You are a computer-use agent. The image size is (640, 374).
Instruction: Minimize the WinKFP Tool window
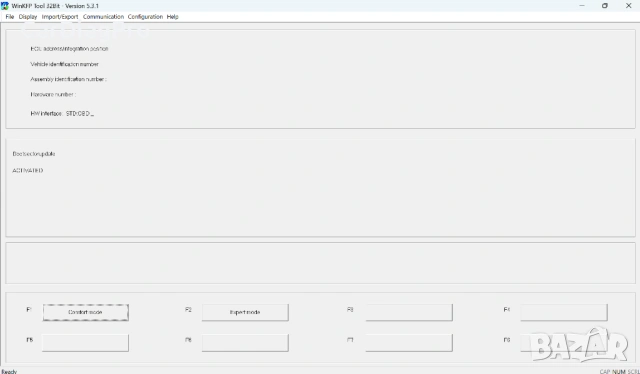pyautogui.click(x=582, y=6)
